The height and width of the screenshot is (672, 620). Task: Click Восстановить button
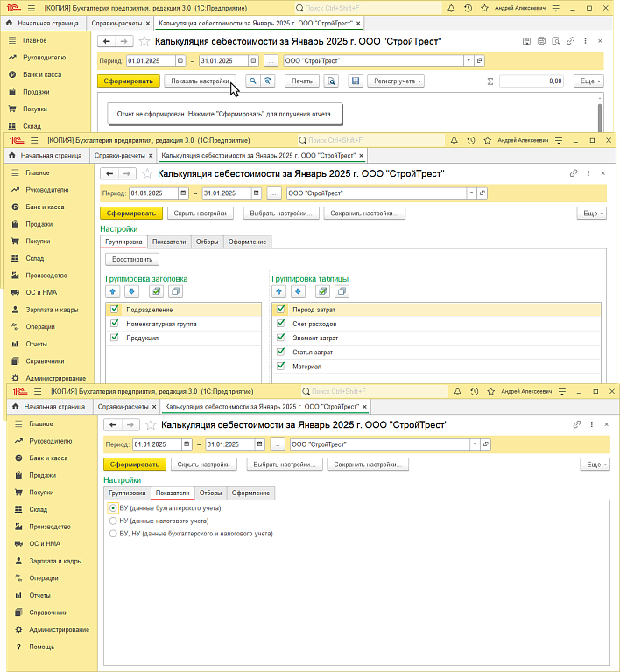(x=132, y=259)
